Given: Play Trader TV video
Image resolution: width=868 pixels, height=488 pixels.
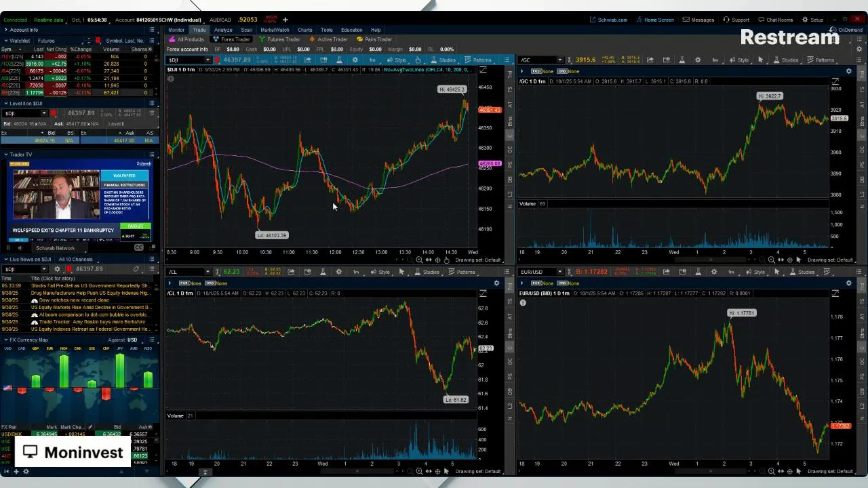Looking at the screenshot, I should [x=8, y=248].
